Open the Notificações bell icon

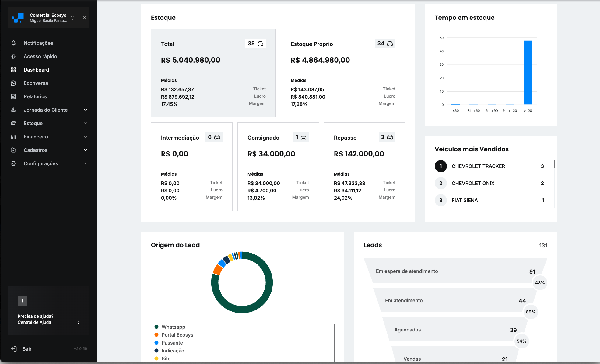(13, 43)
